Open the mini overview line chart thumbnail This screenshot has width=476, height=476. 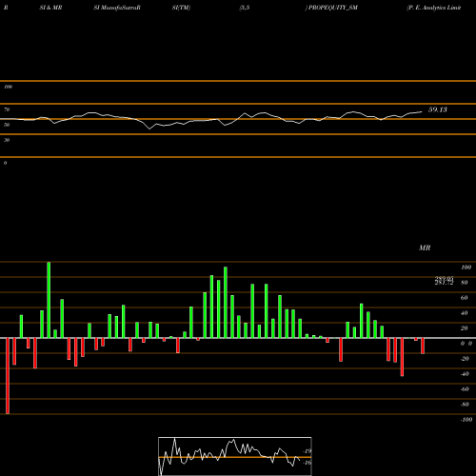(x=235, y=456)
